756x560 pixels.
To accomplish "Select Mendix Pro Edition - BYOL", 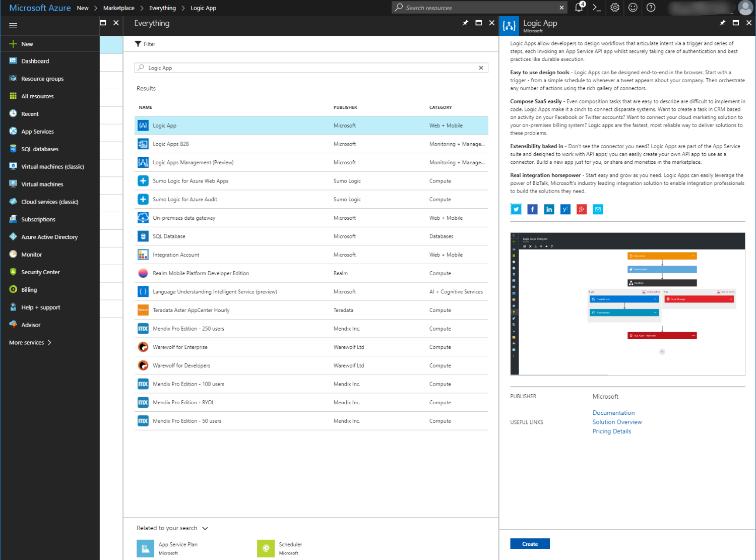I will pyautogui.click(x=311, y=402).
